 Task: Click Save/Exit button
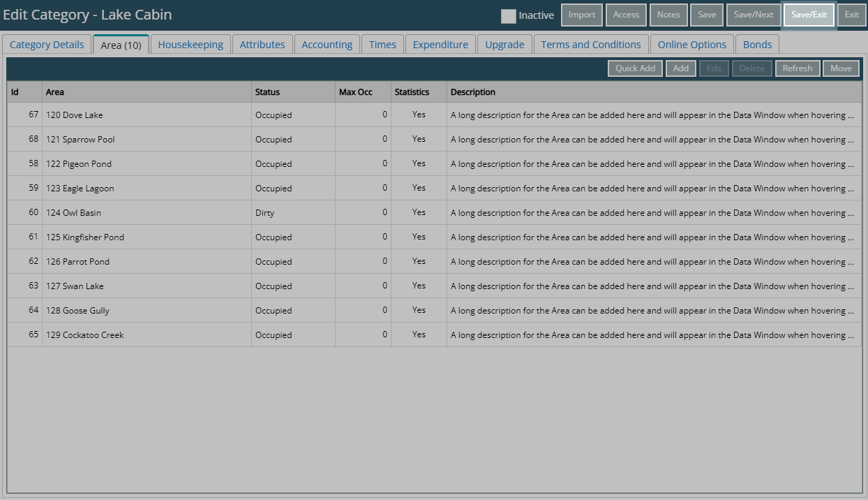809,15
